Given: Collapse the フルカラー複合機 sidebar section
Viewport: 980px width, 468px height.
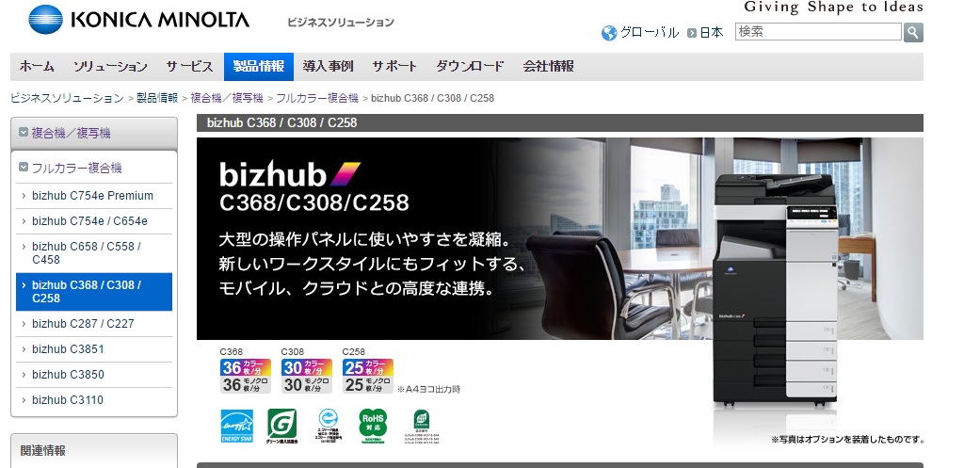Looking at the screenshot, I should click(x=24, y=168).
